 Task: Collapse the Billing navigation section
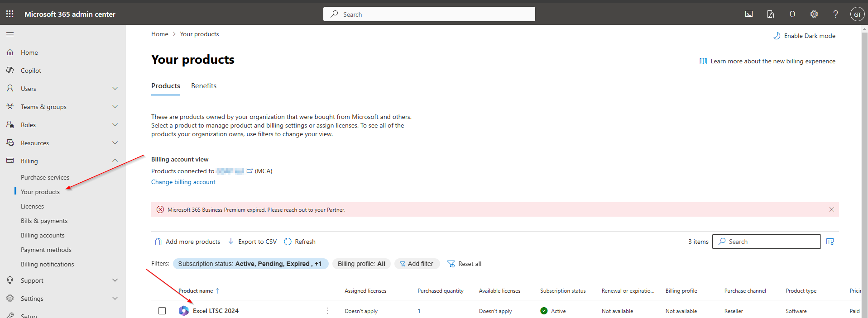[115, 161]
